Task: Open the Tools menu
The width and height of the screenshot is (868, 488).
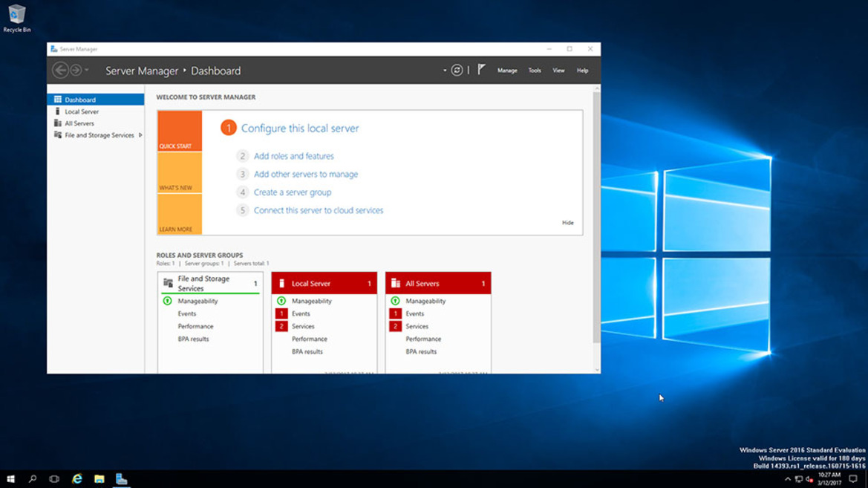Action: (x=534, y=71)
